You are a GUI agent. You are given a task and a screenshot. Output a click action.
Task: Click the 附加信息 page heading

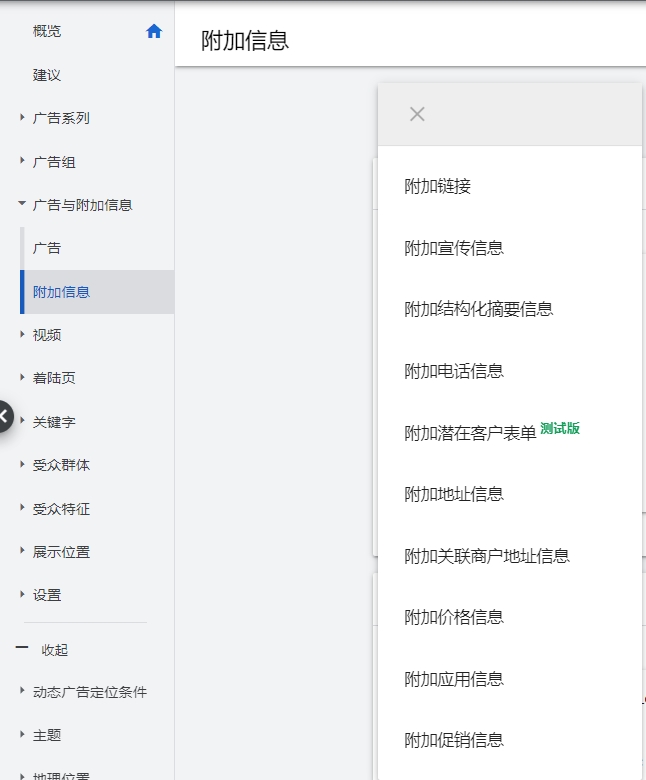click(245, 41)
